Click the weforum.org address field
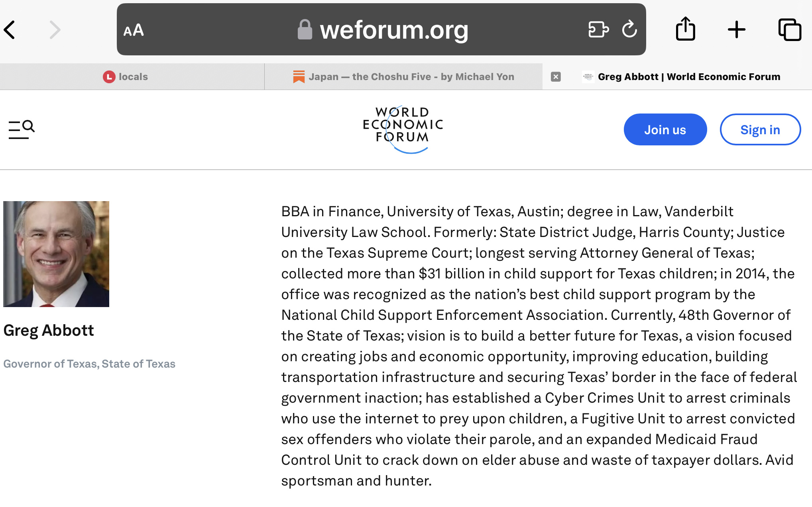This screenshot has width=812, height=507. (x=381, y=29)
